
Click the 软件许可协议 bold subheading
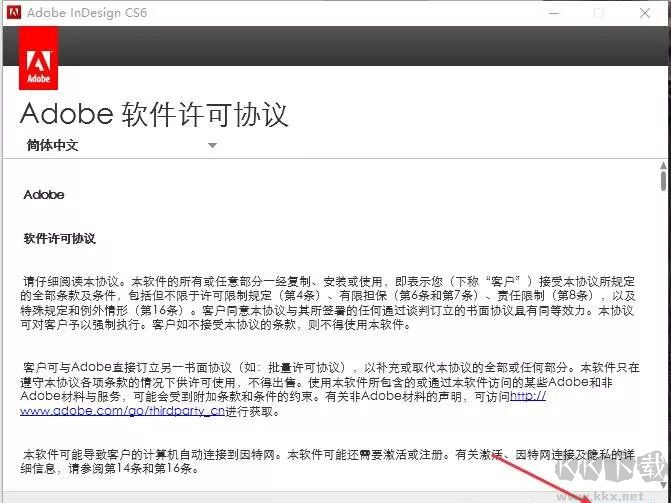click(x=59, y=238)
